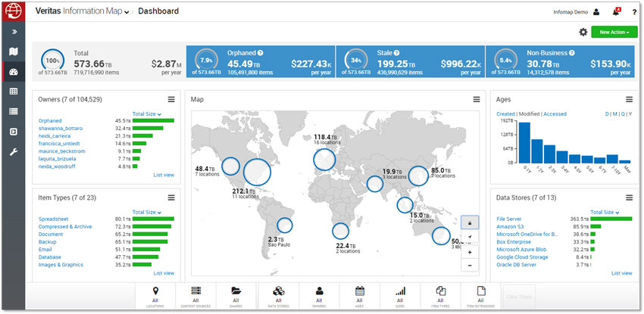This screenshot has width=644, height=314.
Task: Click the 212.1 TB map bubble
Action: [257, 173]
